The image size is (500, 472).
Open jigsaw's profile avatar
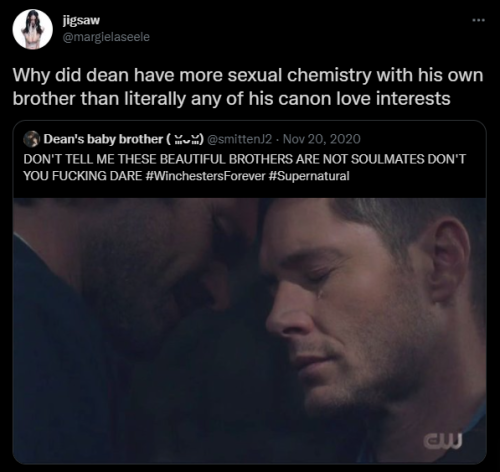click(x=33, y=29)
